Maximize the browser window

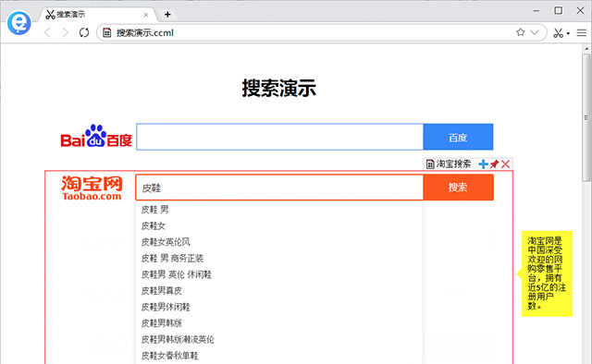(x=559, y=10)
